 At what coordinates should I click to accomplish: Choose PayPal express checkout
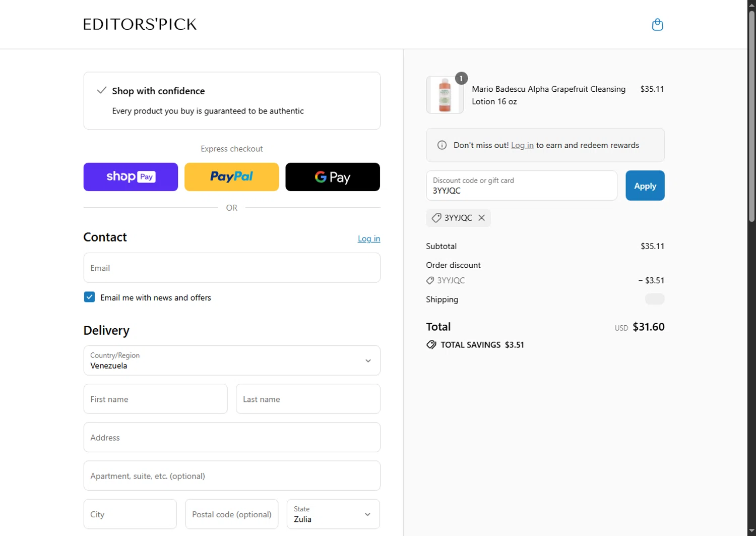point(232,177)
